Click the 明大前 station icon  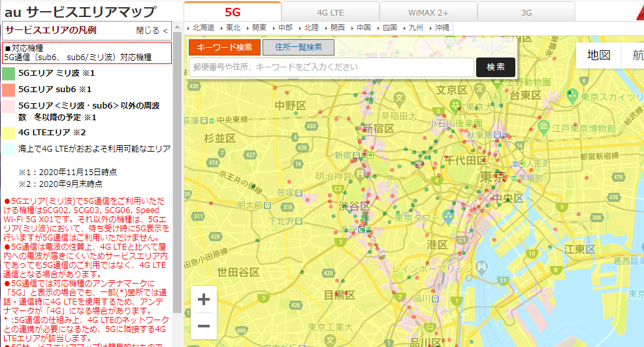pos(267,205)
